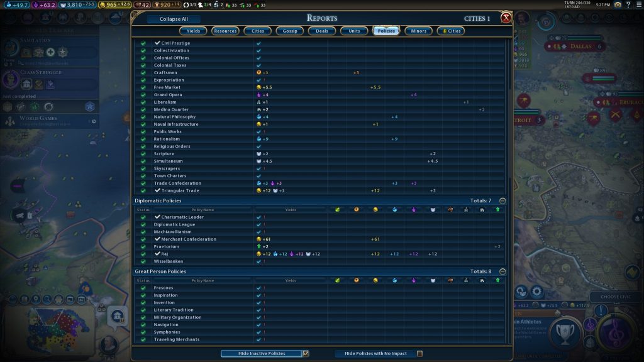Toggle the Hide Inactive Policies checkbox
The image size is (644, 362).
(x=306, y=354)
